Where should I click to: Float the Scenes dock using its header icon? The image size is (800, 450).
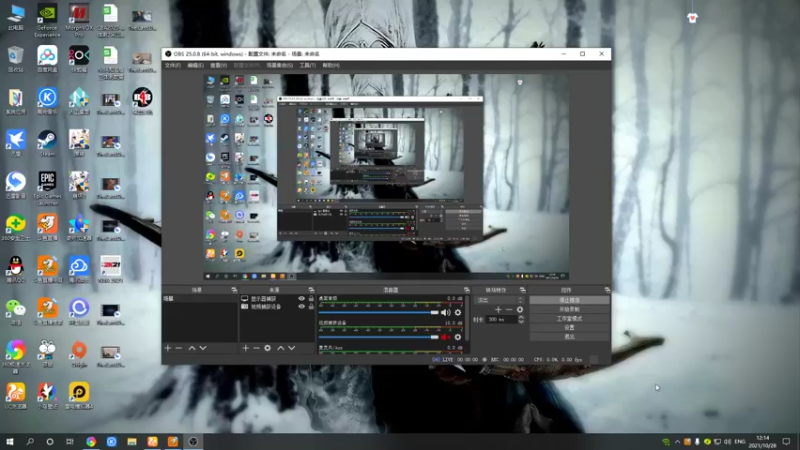coord(234,290)
